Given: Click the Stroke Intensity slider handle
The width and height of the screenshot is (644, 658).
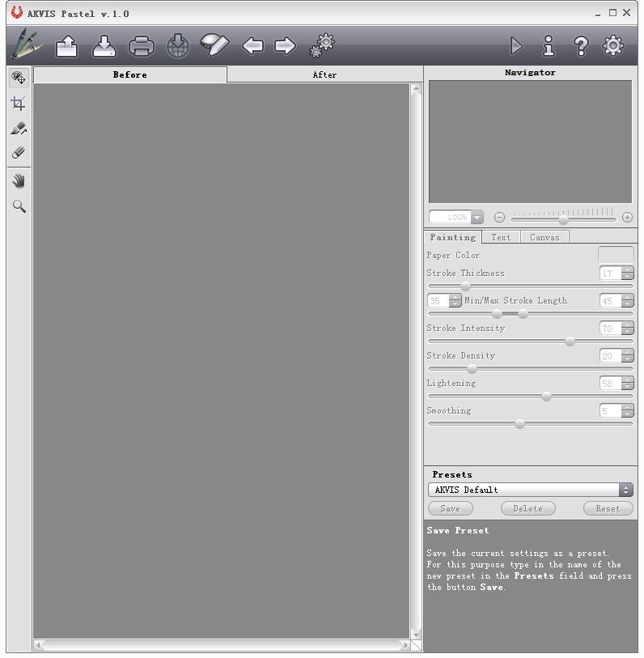Looking at the screenshot, I should [x=570, y=342].
